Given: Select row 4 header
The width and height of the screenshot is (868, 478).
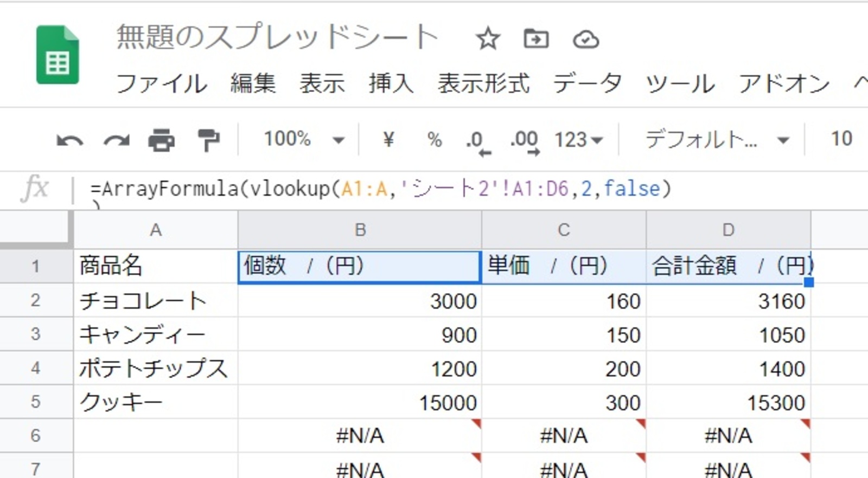Looking at the screenshot, I should point(36,368).
